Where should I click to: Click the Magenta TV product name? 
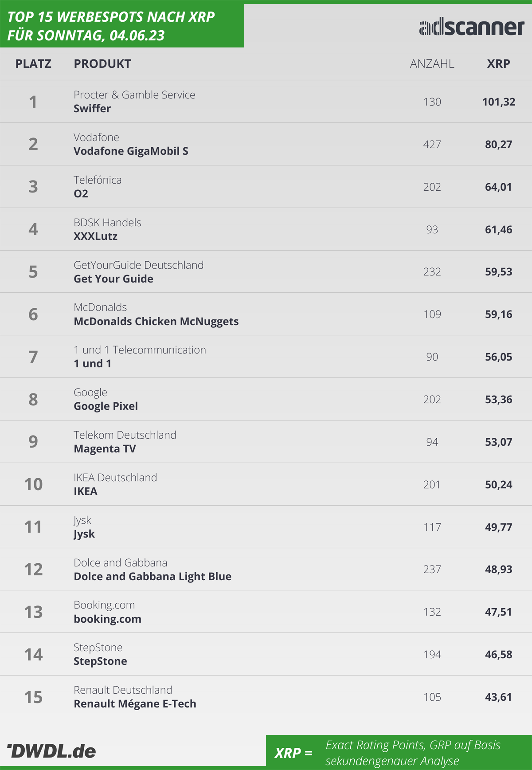[105, 449]
